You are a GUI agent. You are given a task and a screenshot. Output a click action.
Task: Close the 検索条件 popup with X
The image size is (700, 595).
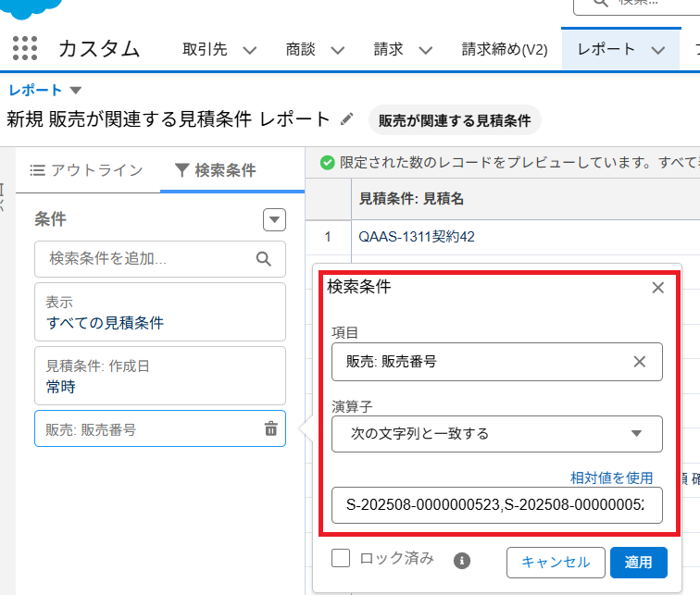coord(657,288)
